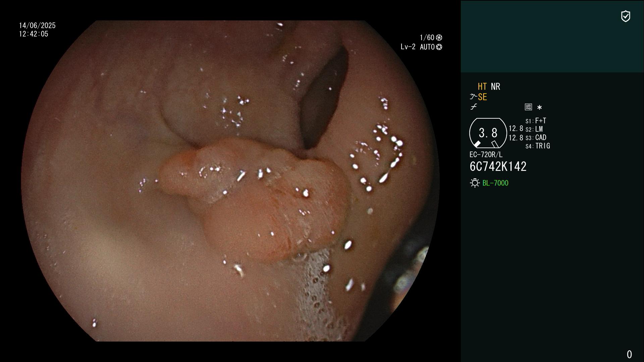Select the HT mode label
The width and height of the screenshot is (644, 362).
coord(482,86)
